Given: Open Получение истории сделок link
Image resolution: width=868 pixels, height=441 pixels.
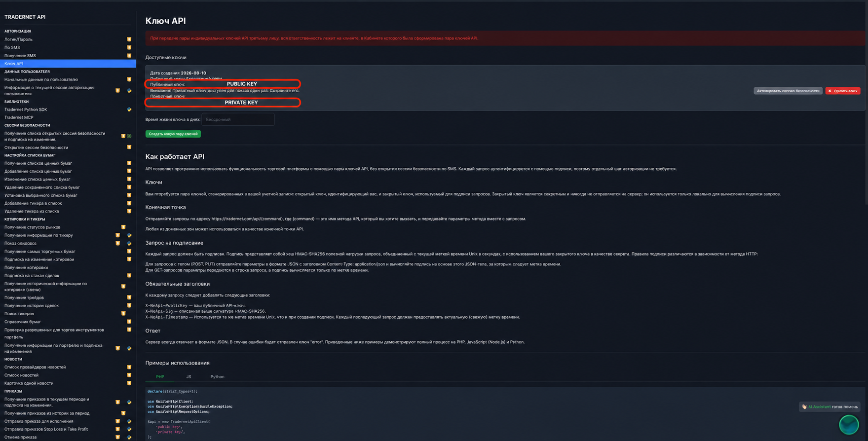Looking at the screenshot, I should coord(32,306).
